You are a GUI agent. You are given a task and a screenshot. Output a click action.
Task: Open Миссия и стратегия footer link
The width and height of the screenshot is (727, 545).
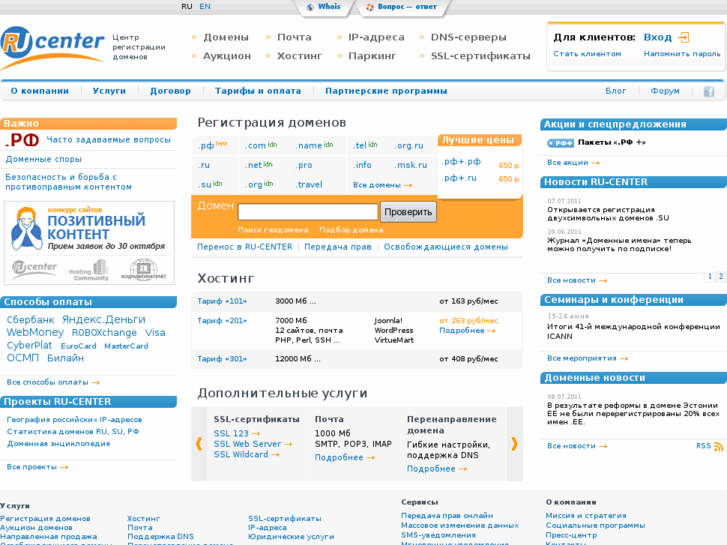click(x=586, y=516)
